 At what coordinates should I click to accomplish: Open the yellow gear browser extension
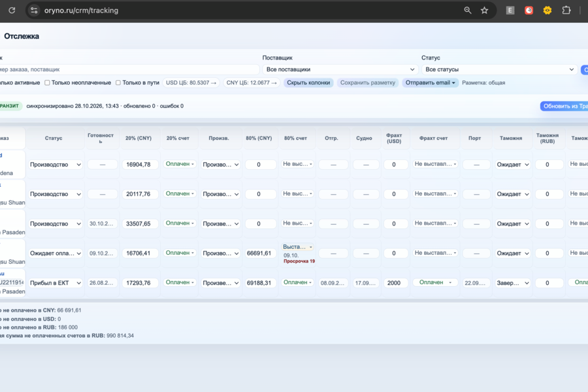coord(547,10)
